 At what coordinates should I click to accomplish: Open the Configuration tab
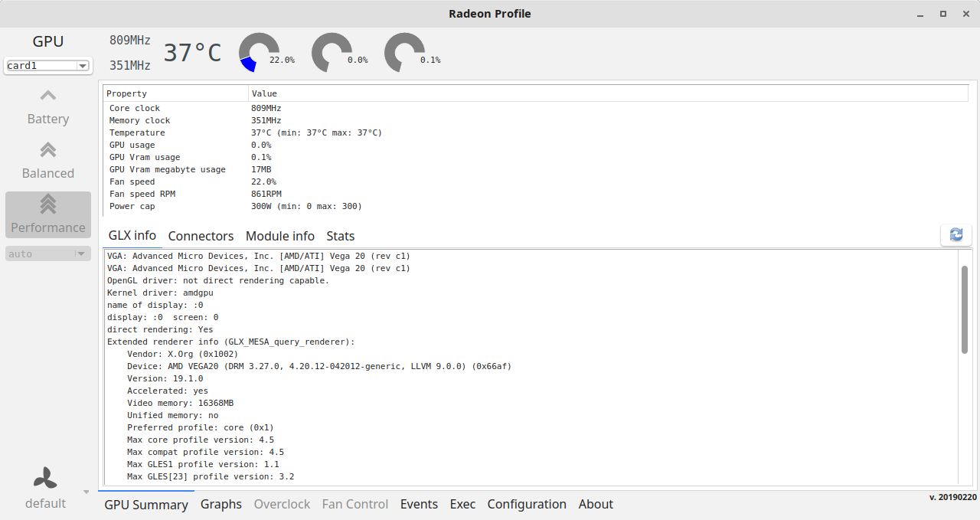527,504
